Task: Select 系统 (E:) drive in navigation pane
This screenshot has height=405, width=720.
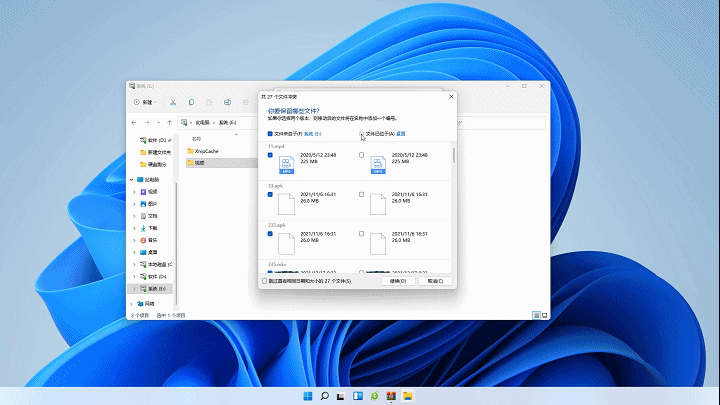Action: pos(157,288)
